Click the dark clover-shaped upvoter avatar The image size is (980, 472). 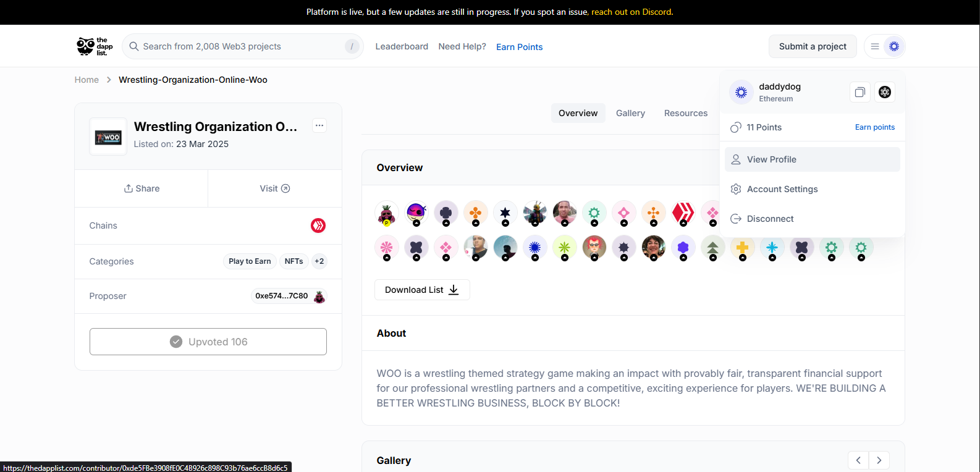tap(446, 213)
